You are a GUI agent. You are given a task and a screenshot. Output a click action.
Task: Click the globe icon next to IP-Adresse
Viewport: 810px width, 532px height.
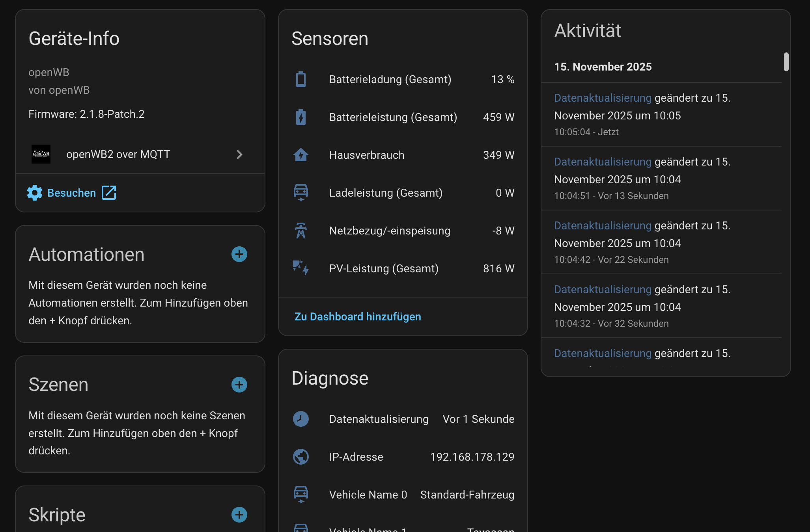(x=301, y=457)
